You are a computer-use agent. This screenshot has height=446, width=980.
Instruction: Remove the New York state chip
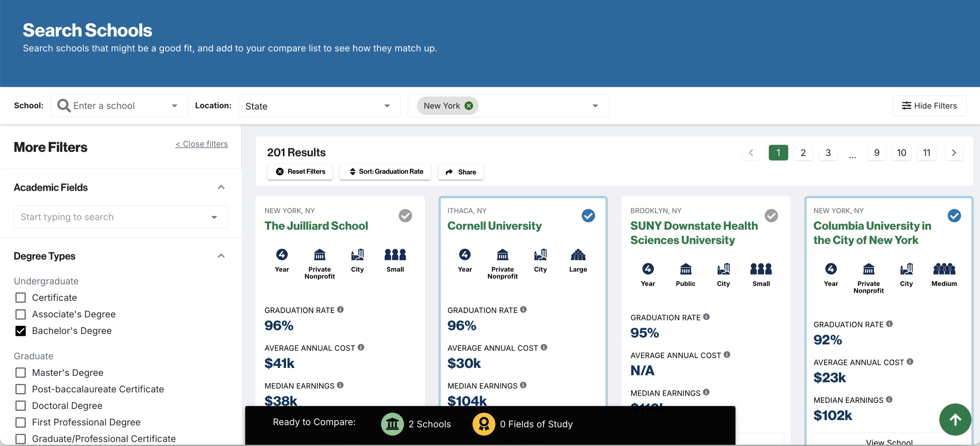(469, 106)
